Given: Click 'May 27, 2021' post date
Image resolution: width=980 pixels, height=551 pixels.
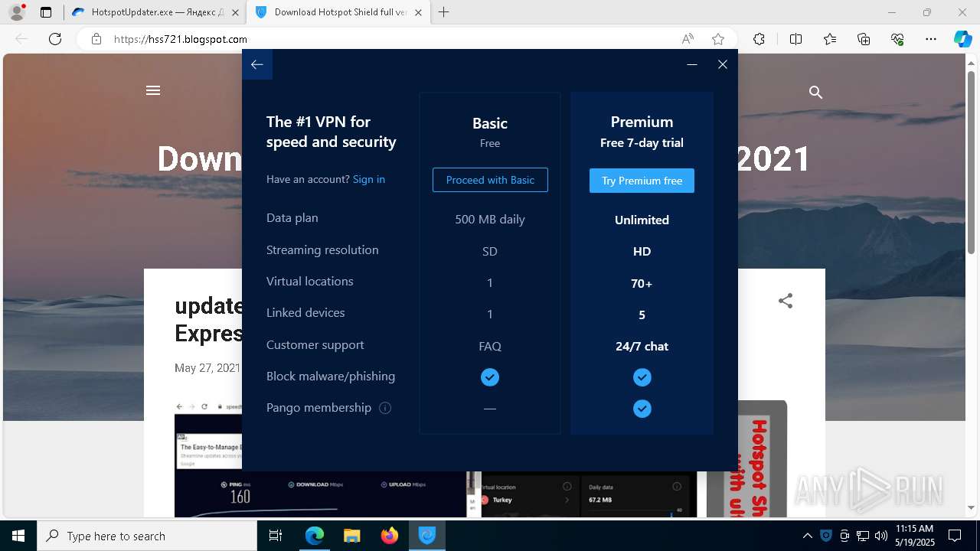Looking at the screenshot, I should (207, 368).
